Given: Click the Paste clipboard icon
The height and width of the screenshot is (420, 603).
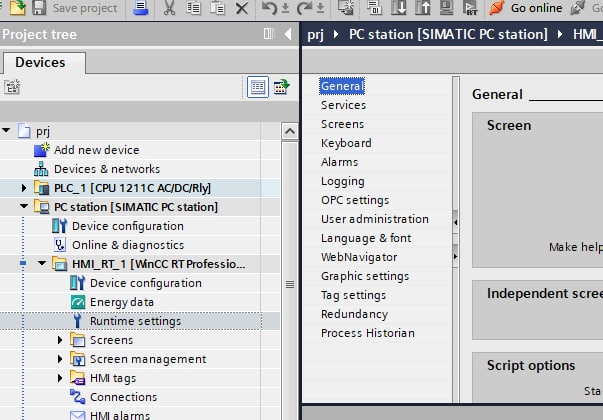Looking at the screenshot, I should click(217, 8).
